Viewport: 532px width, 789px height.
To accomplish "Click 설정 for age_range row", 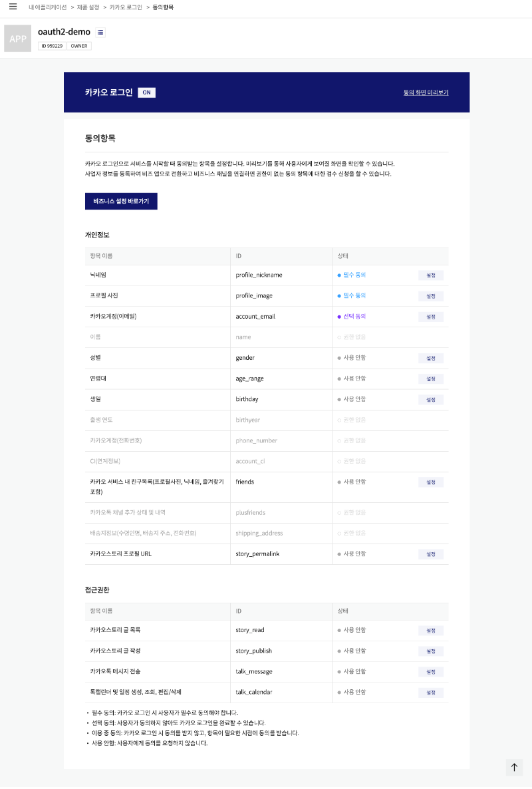I will pos(431,379).
